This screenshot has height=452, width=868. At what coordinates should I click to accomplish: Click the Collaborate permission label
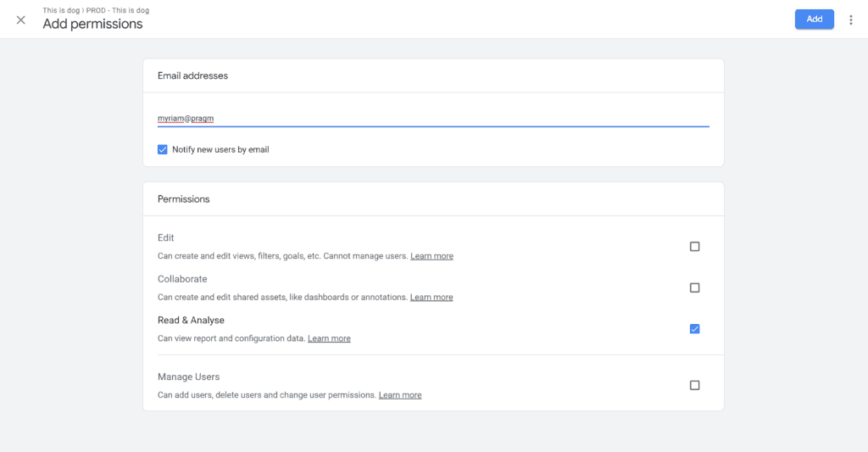tap(182, 279)
